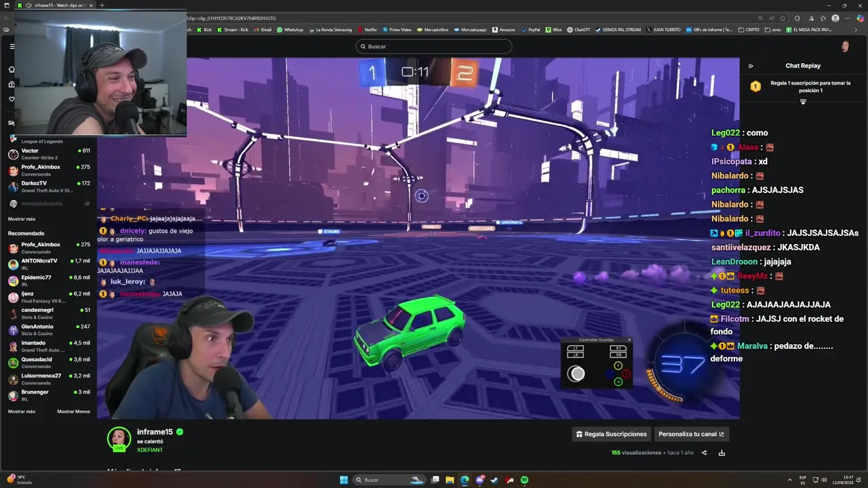Open the XDEFIANT category link
868x488 pixels.
pos(150,450)
